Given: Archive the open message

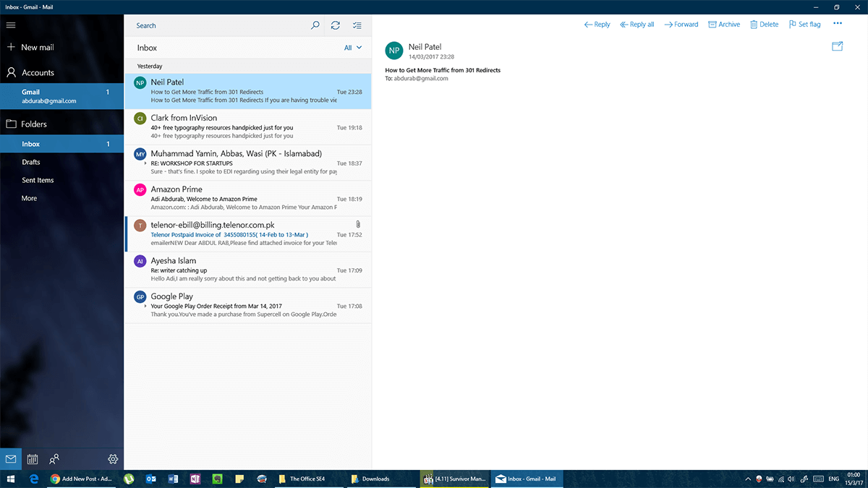Looking at the screenshot, I should click(724, 25).
